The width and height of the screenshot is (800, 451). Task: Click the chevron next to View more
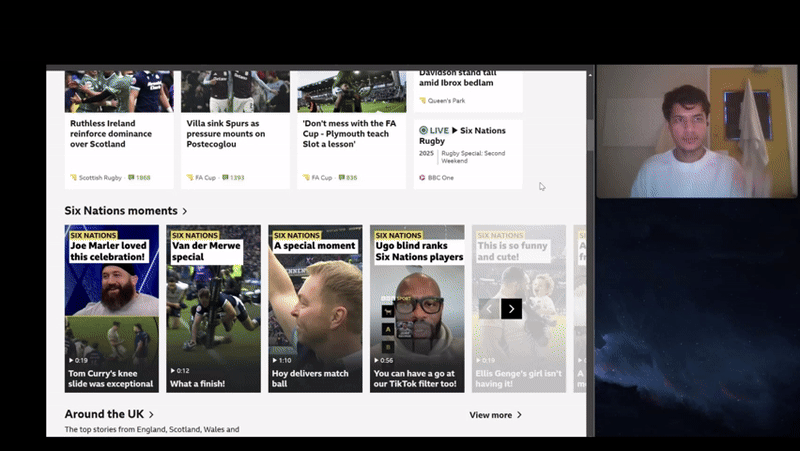coord(519,415)
